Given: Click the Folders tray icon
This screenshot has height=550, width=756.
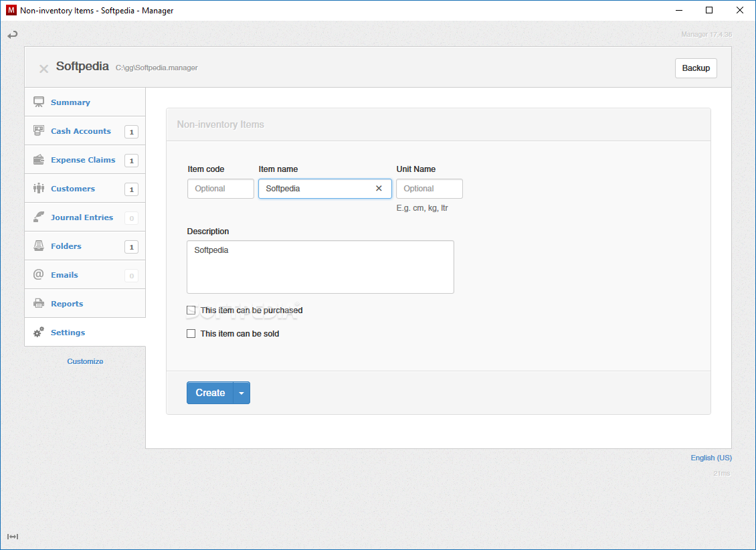Looking at the screenshot, I should pyautogui.click(x=39, y=246).
